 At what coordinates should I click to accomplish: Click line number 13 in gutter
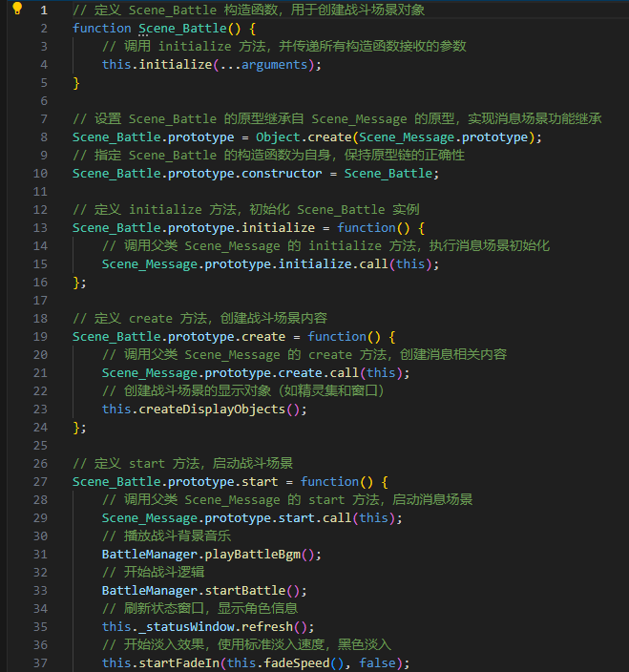pos(40,228)
